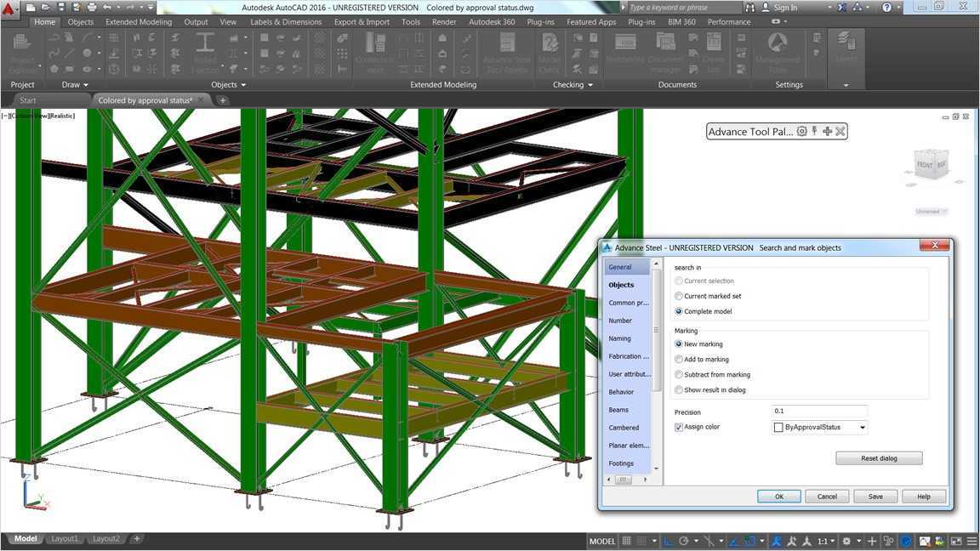
Task: Switch to the Start document tab
Action: coord(28,100)
